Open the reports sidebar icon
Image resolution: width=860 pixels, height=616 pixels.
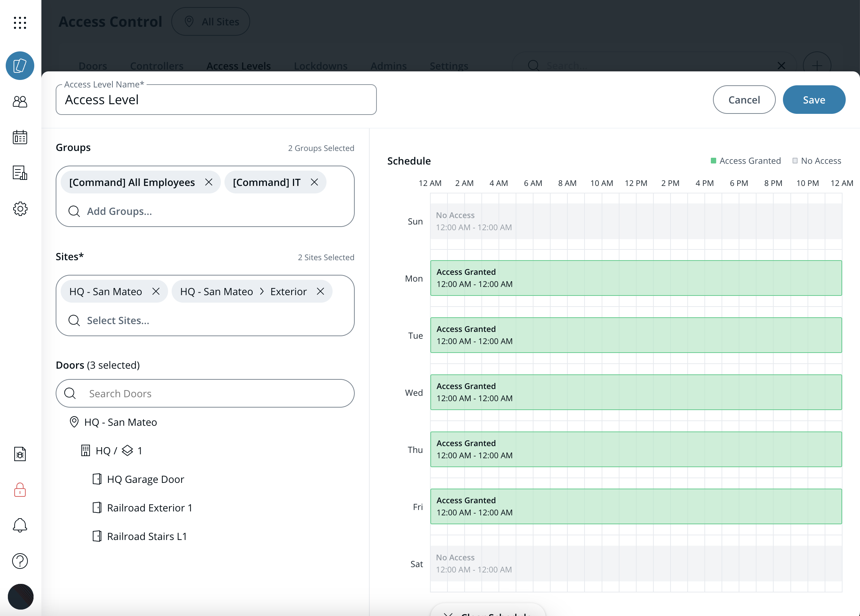[x=20, y=173]
